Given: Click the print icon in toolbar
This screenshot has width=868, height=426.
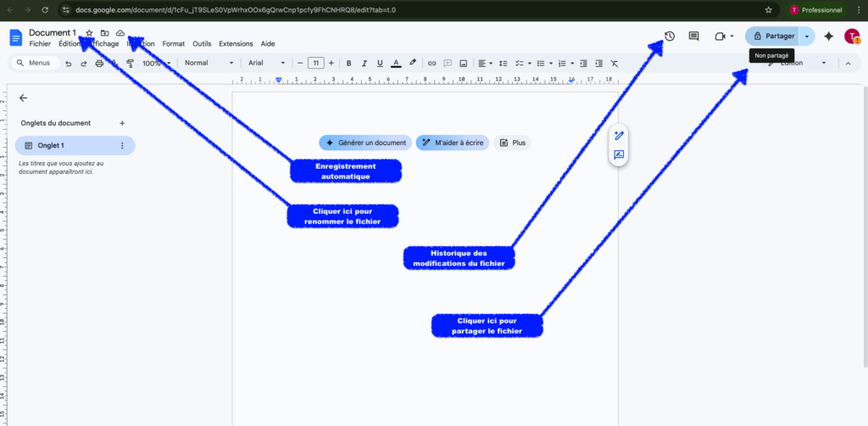Looking at the screenshot, I should [99, 63].
